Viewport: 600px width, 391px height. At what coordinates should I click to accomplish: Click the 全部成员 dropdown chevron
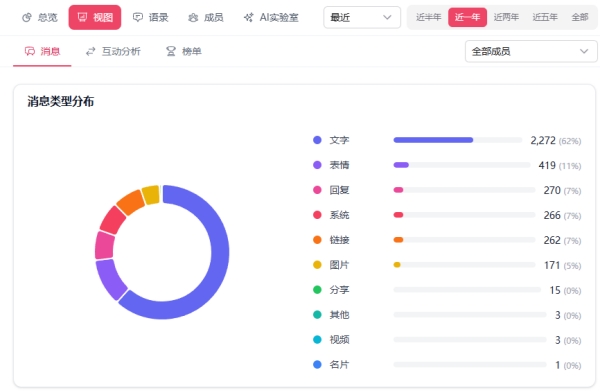(584, 51)
